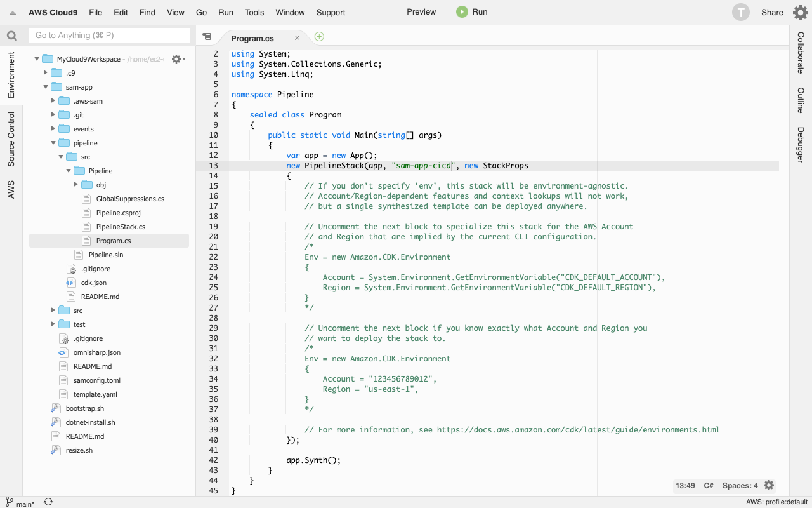Open the Edit menu
The image size is (812, 508).
tap(121, 12)
